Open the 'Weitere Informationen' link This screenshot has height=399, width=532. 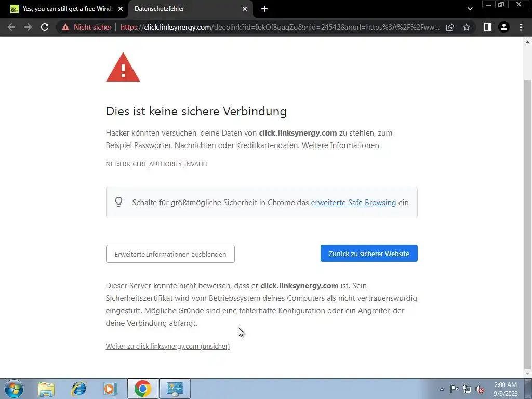340,145
